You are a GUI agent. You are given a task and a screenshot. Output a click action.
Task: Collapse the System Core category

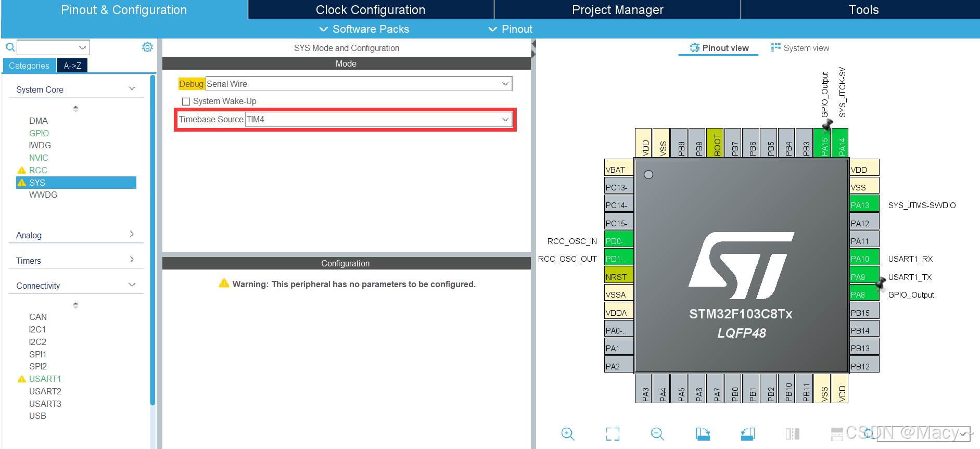(x=132, y=89)
